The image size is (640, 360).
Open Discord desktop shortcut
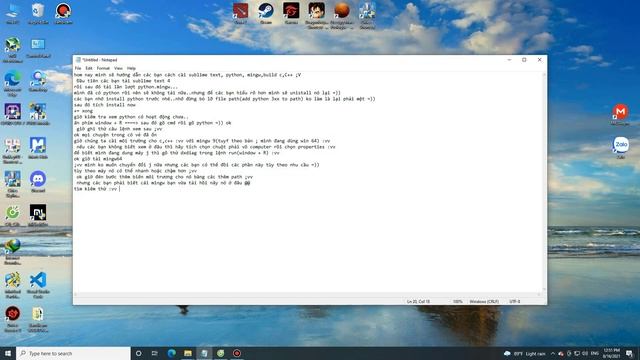coord(38,182)
